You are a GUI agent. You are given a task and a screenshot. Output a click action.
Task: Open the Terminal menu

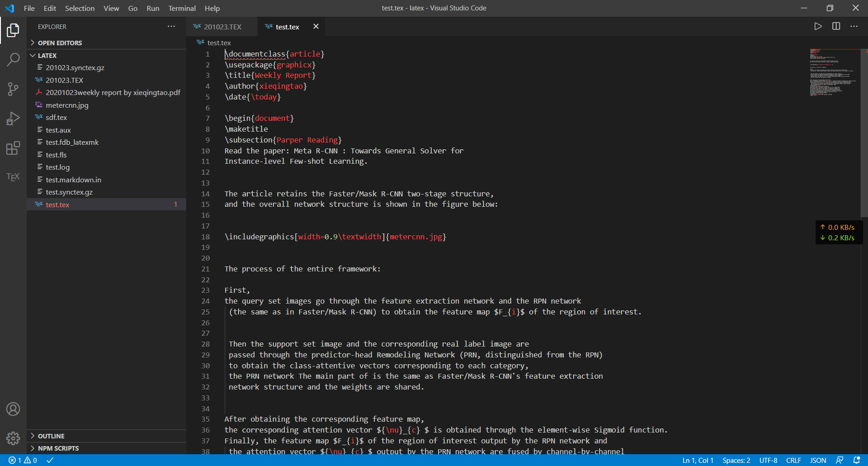[182, 8]
